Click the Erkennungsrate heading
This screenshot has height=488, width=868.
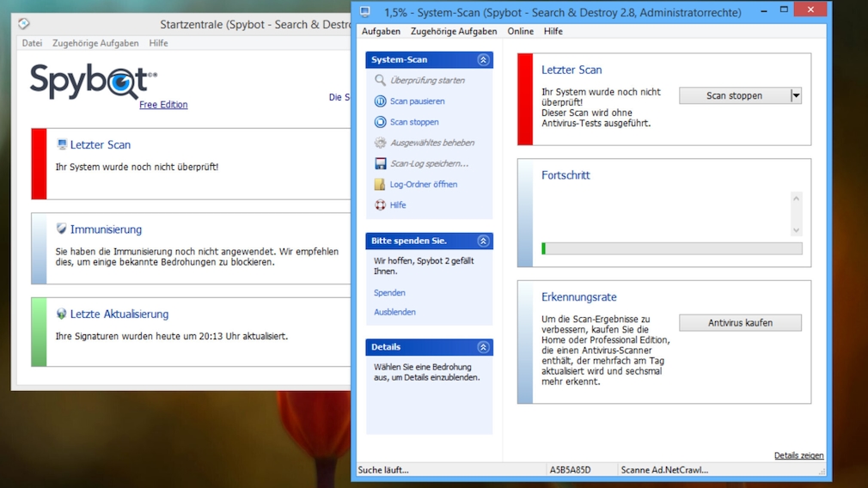[579, 297]
